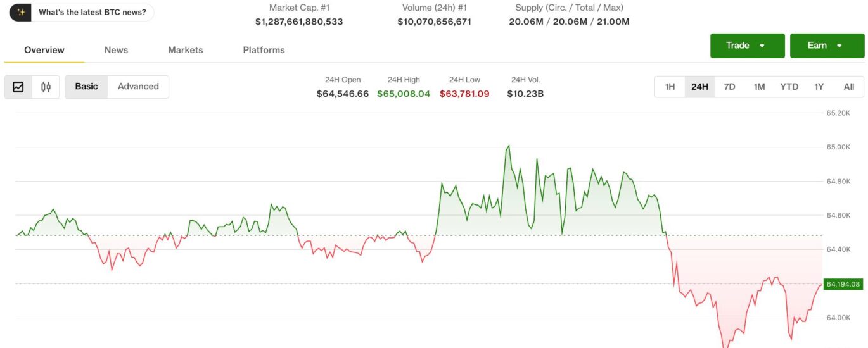868x348 pixels.
Task: Click the 64.00K axis label
Action: coord(838,318)
